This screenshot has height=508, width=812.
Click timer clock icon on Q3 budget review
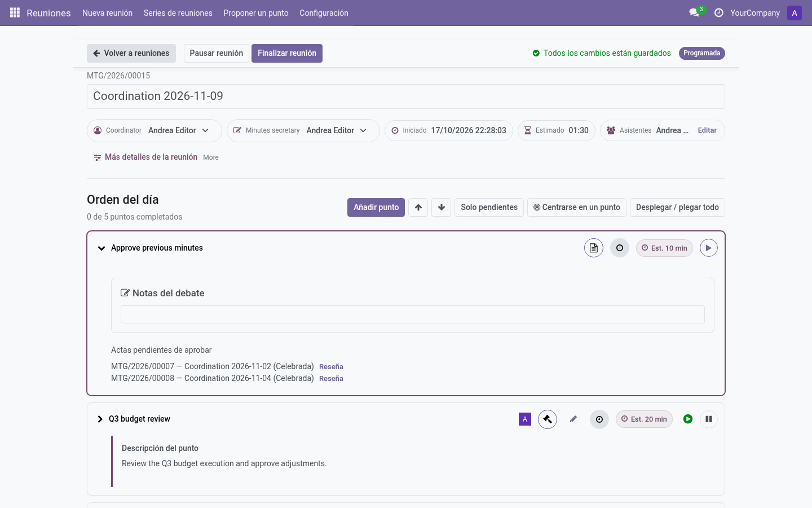tap(599, 419)
